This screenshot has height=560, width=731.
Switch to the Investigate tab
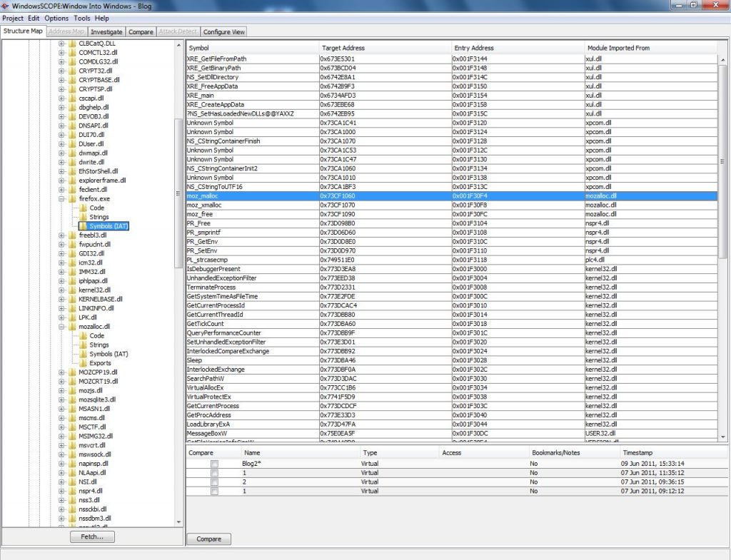pos(106,31)
